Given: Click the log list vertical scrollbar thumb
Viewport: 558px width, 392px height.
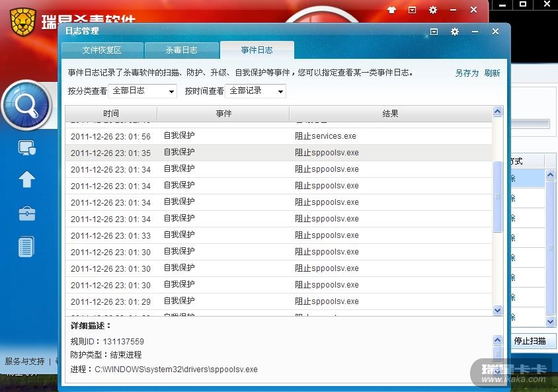Looking at the screenshot, I should click(497, 196).
